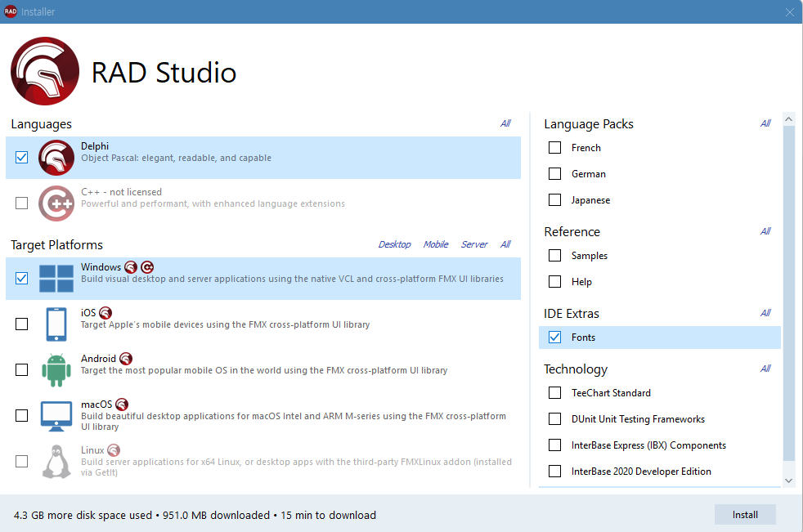
Task: Check the C++ language checkbox
Action: pyautogui.click(x=21, y=203)
